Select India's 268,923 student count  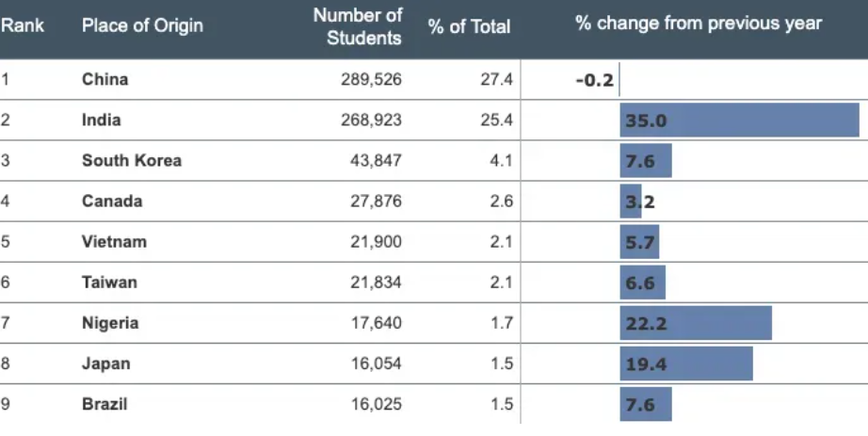pos(371,121)
